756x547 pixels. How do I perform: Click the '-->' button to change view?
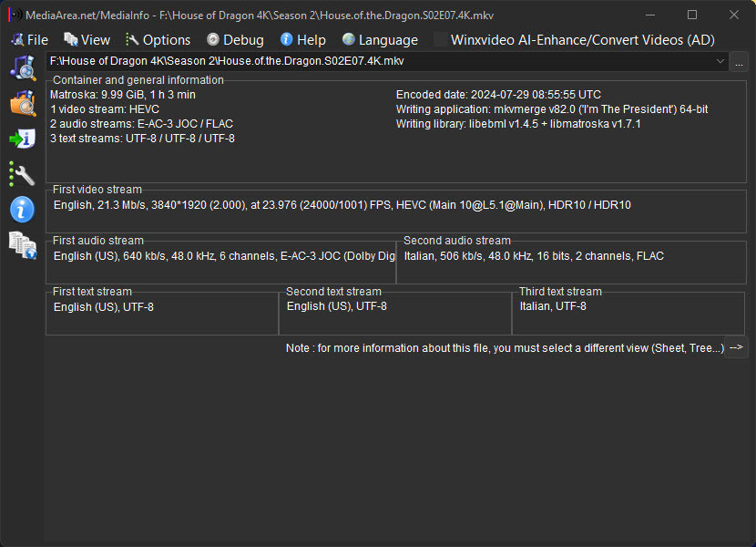(x=736, y=347)
